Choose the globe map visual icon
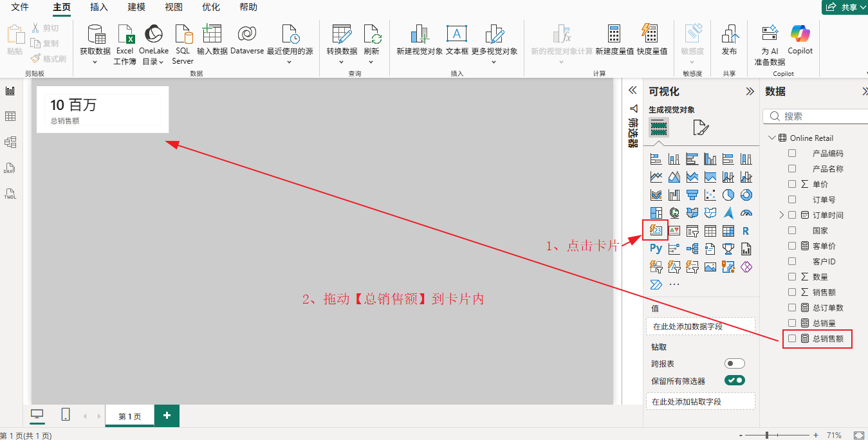Image resolution: width=868 pixels, height=440 pixels. pos(674,213)
